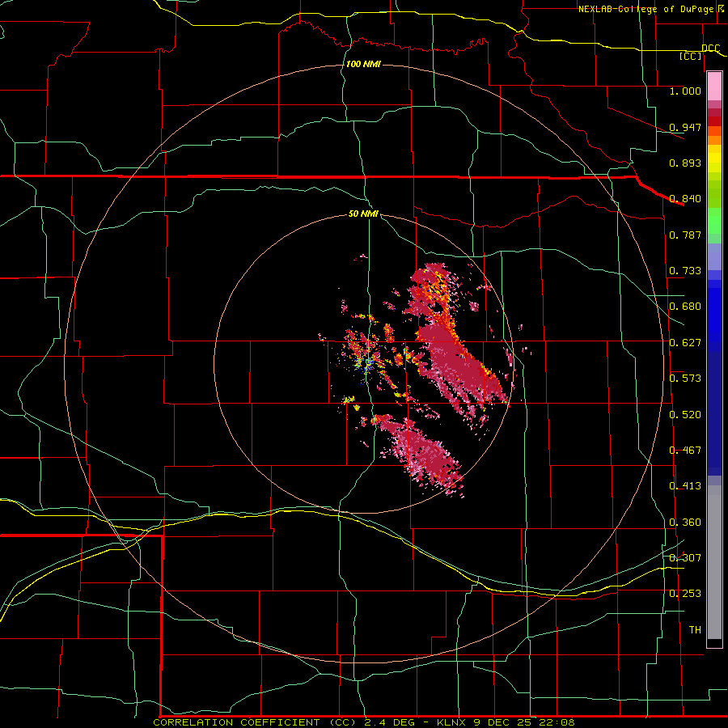
Task: Click the 50 NMI range ring label
Action: click(363, 214)
